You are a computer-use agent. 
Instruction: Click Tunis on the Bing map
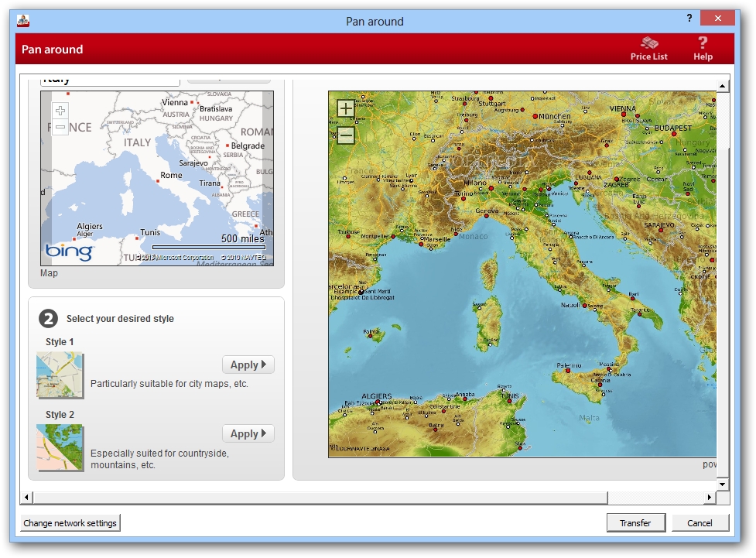[150, 232]
